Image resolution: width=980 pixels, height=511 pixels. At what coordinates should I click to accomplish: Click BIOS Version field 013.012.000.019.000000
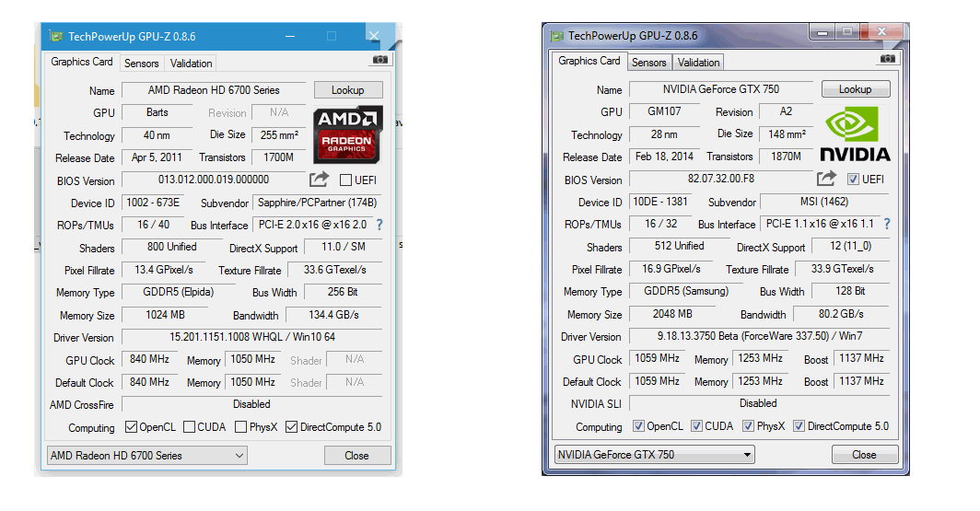point(214,180)
